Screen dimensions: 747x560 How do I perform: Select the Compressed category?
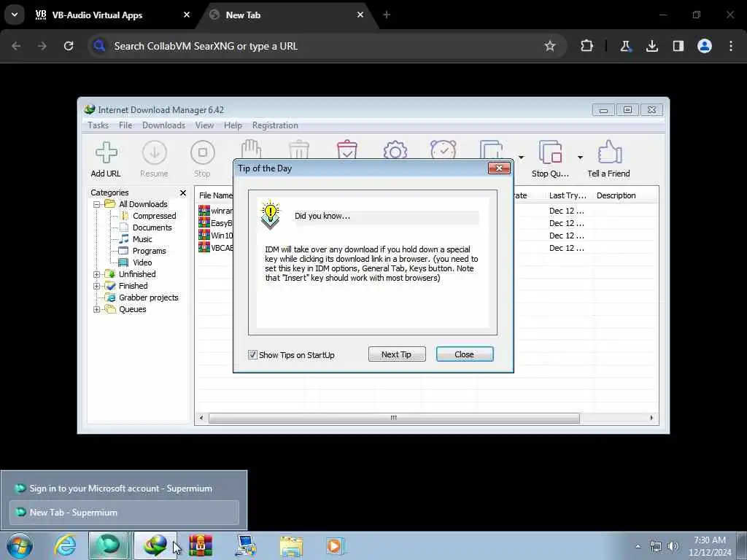point(154,216)
